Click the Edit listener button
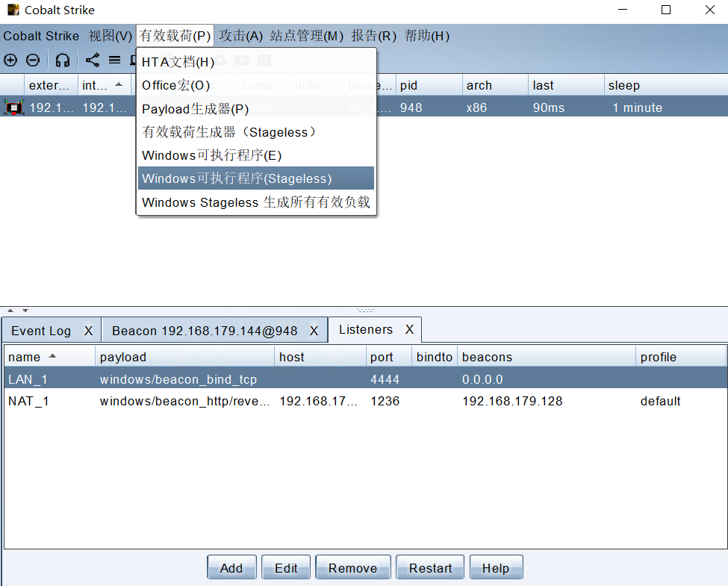This screenshot has width=728, height=586. [x=286, y=567]
